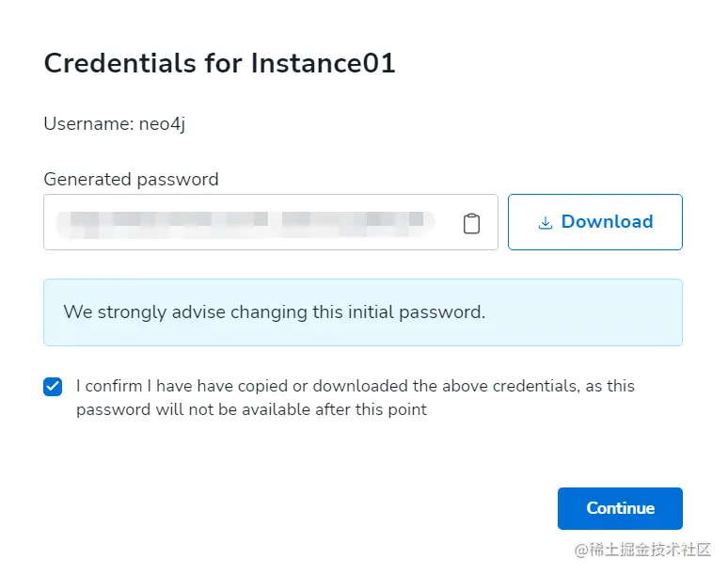This screenshot has height=575, width=728.
Task: Click the word "Download" in the button
Action: point(607,222)
